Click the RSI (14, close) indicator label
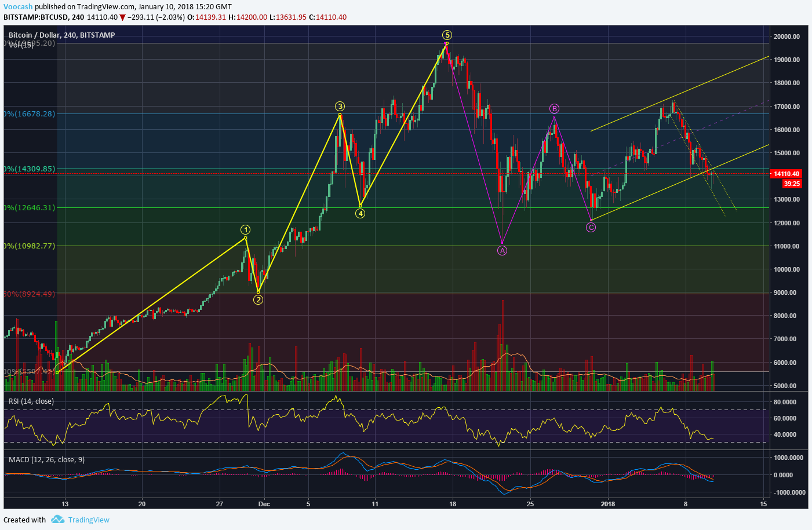Image resolution: width=812 pixels, height=530 pixels. (x=31, y=401)
